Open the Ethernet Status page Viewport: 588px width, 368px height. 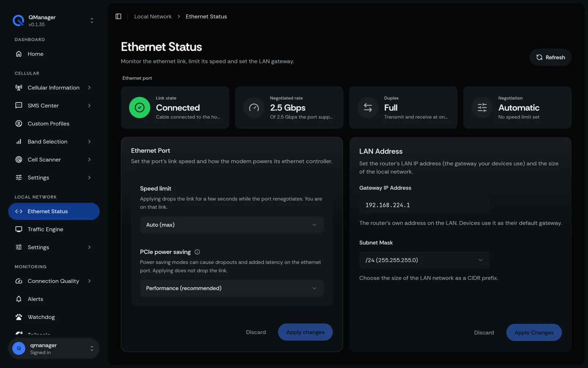point(54,212)
